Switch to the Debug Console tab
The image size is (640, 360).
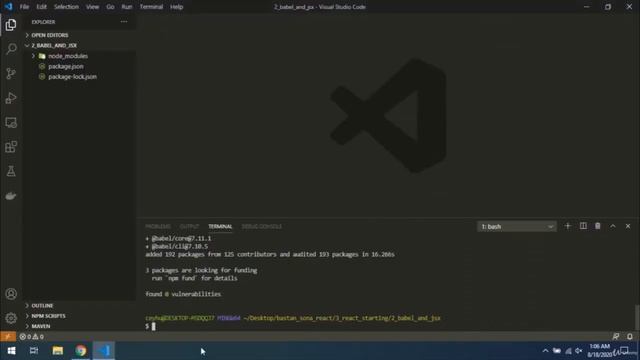pyautogui.click(x=262, y=227)
